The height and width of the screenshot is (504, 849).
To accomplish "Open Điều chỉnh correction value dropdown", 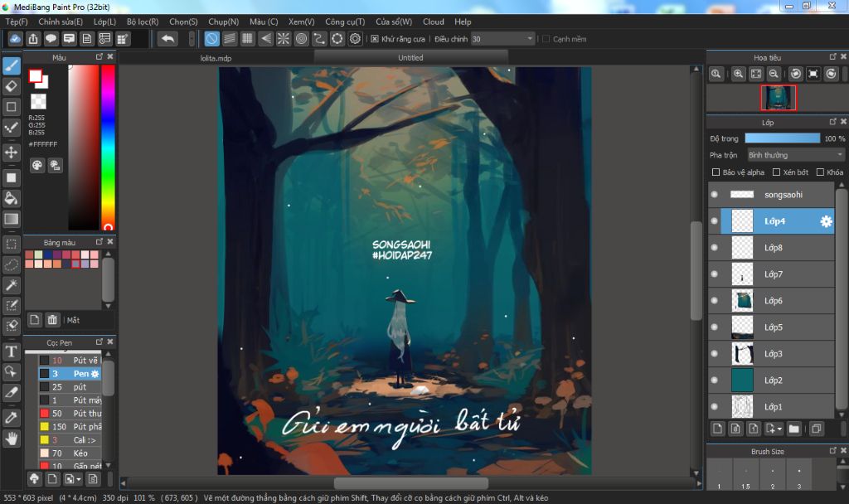I will pyautogui.click(x=502, y=39).
